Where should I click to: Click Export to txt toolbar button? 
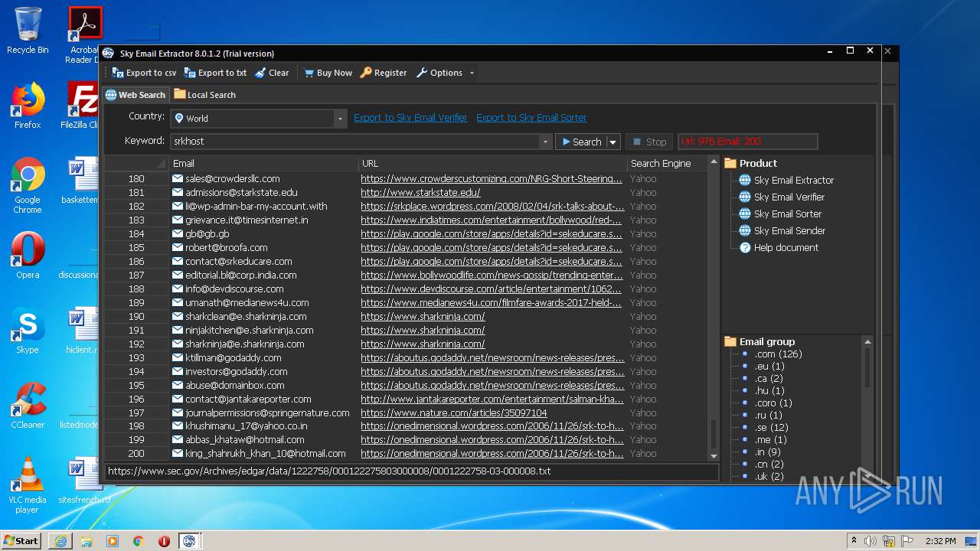click(215, 73)
